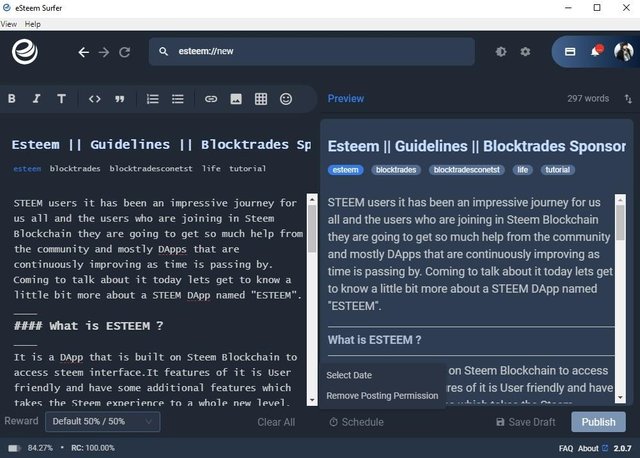Open the Reward dropdown
This screenshot has width=640, height=458.
pos(102,421)
